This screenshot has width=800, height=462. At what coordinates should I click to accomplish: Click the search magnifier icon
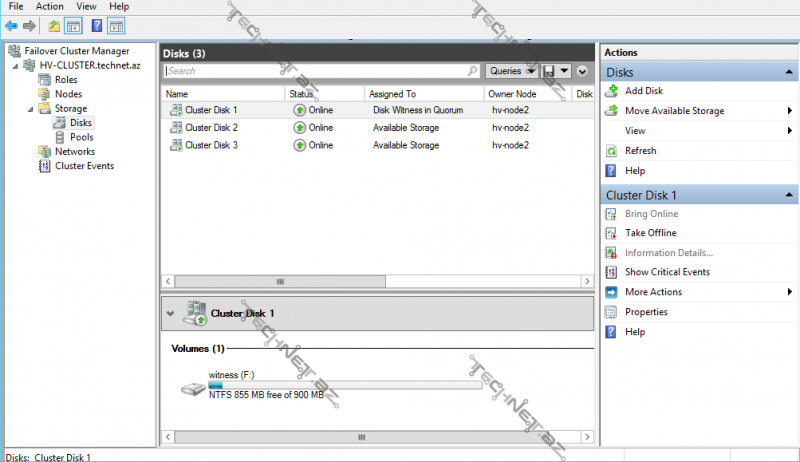[x=472, y=71]
